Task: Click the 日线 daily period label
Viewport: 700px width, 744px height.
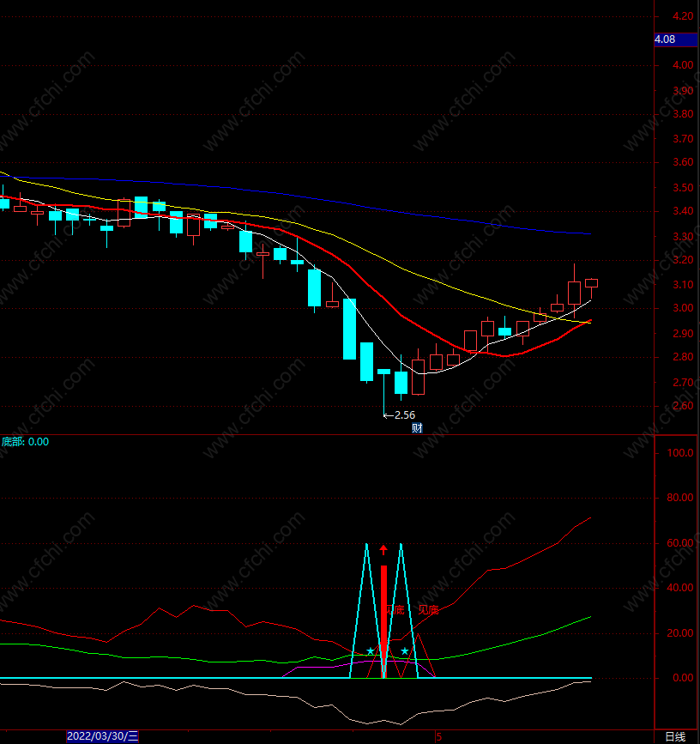Action: click(x=675, y=736)
